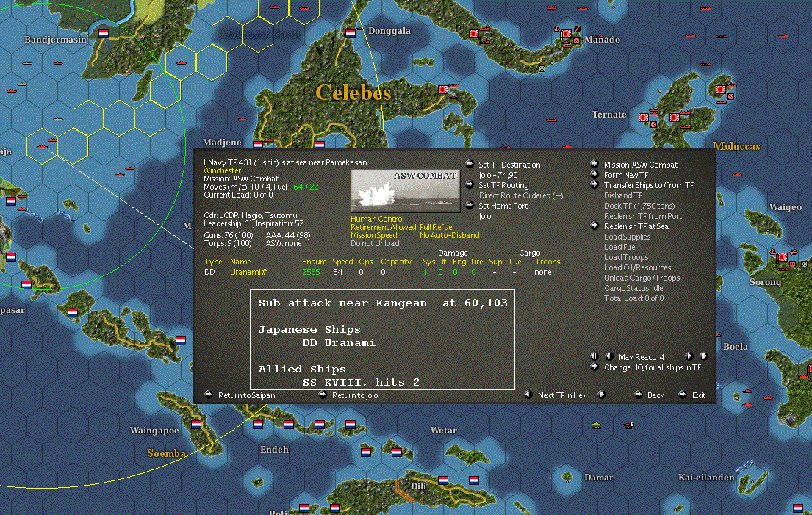Click the Celebes map label
Image resolution: width=812 pixels, height=515 pixels.
pyautogui.click(x=353, y=93)
